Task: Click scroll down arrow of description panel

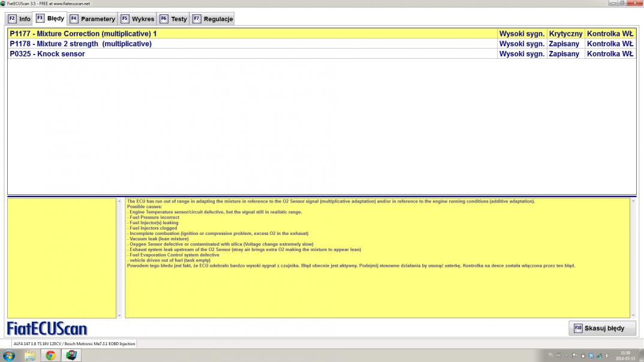Action: click(633, 316)
